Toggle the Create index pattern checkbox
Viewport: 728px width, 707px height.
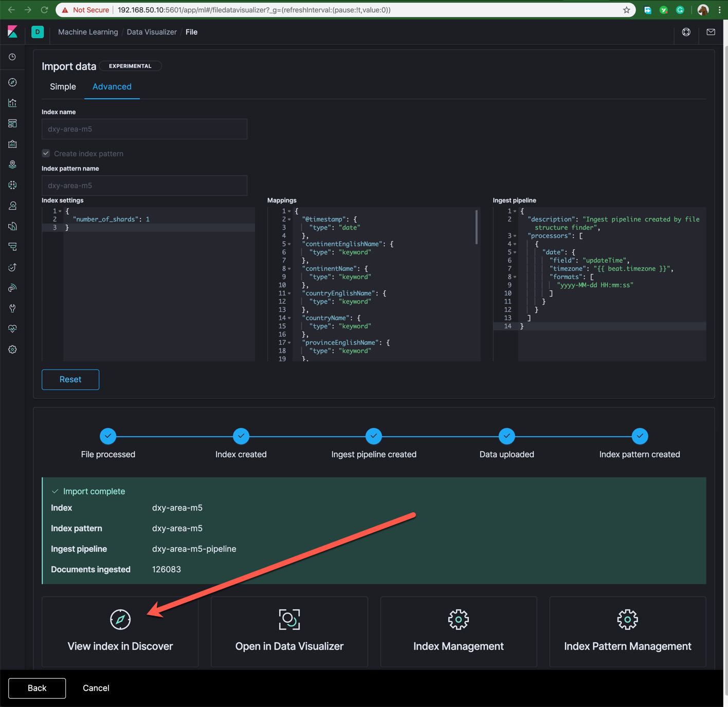tap(46, 154)
